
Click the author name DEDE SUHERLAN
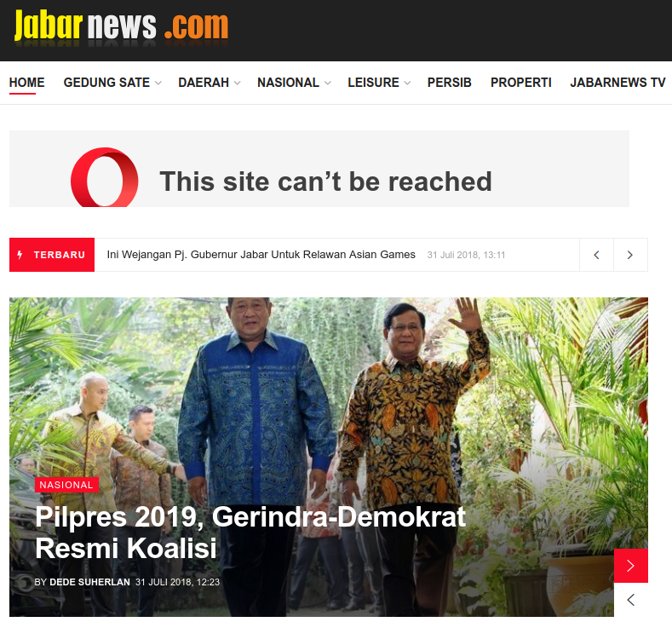point(89,582)
